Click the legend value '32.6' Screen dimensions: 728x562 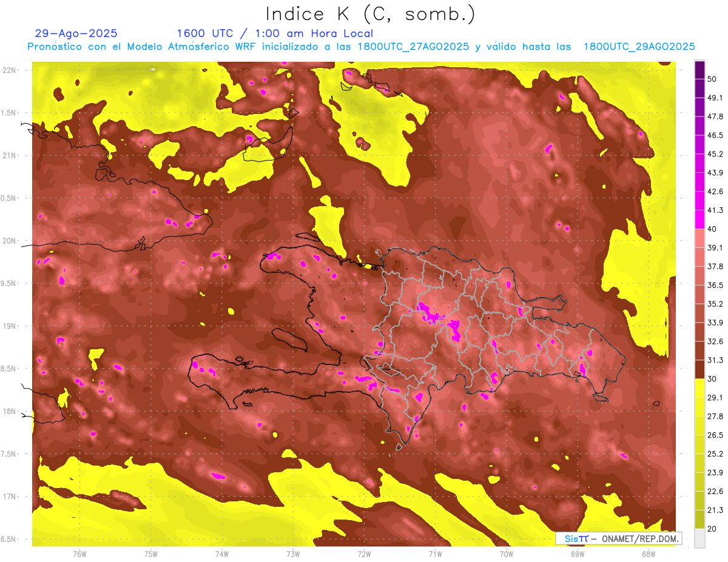pos(715,341)
